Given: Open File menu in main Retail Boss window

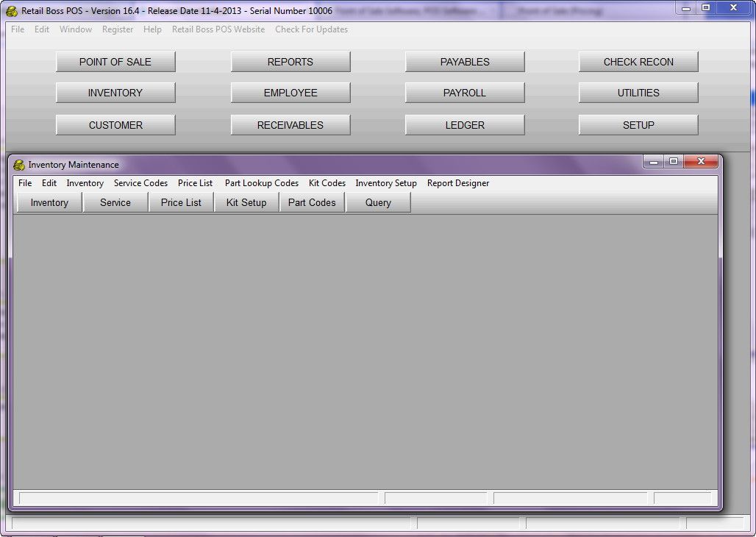Looking at the screenshot, I should (x=18, y=29).
